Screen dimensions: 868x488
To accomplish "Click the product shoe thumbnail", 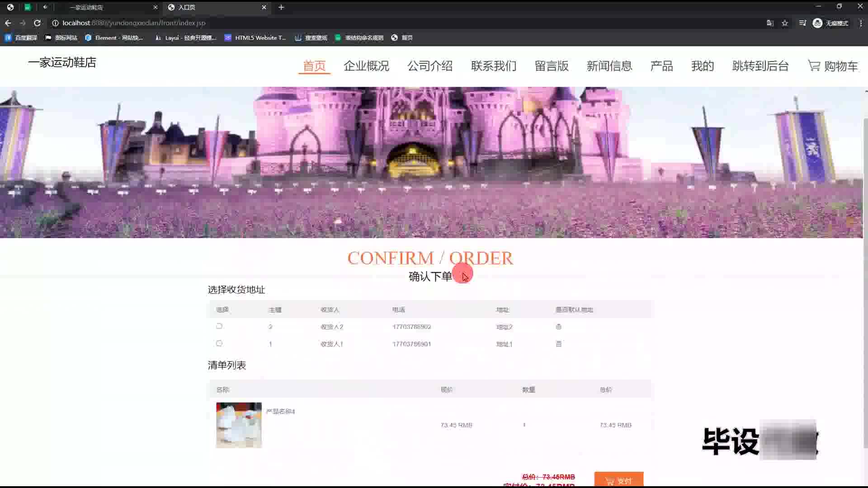I will pos(239,425).
